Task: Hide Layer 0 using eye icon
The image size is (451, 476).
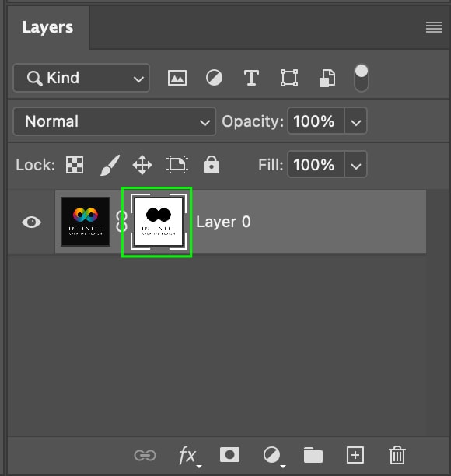Action: tap(31, 222)
